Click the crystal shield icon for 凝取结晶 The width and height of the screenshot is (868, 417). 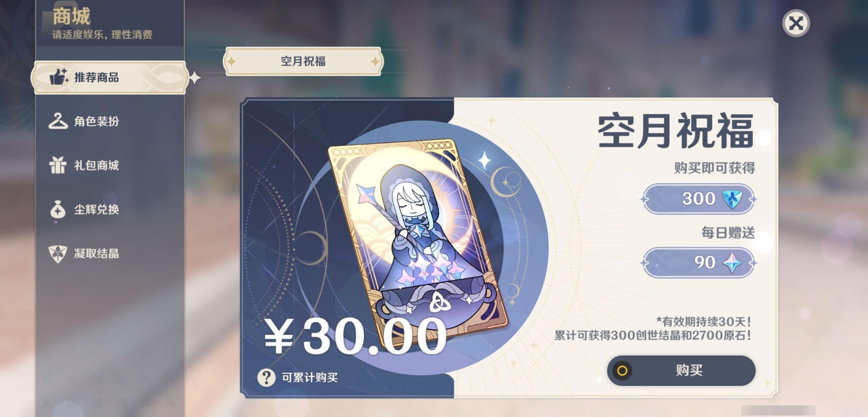pyautogui.click(x=58, y=254)
